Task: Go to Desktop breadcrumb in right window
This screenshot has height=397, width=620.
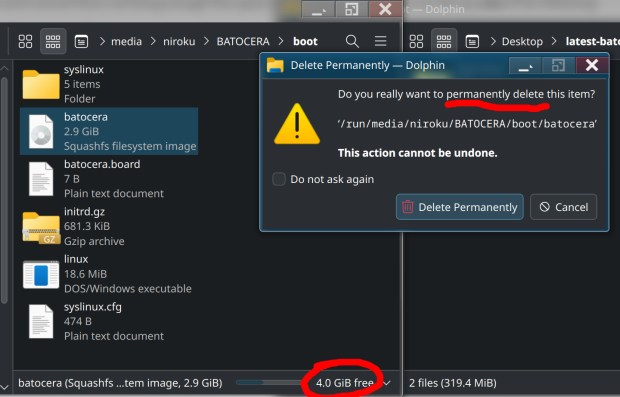Action: click(522, 42)
